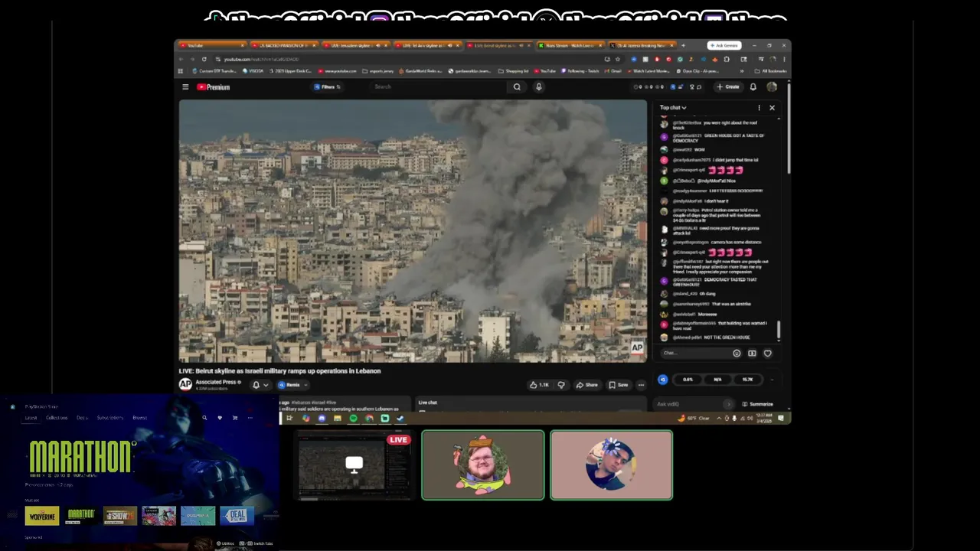Start voice search with the microphone
Viewport: 980px width, 551px height.
(538, 87)
